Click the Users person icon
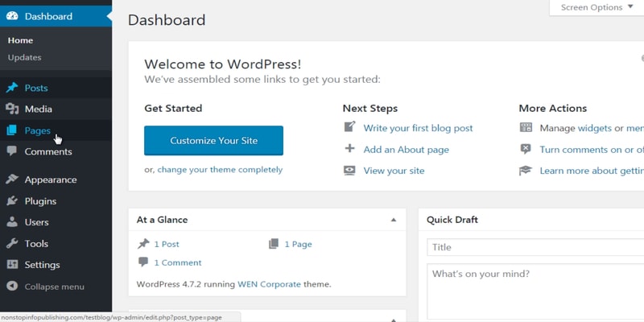Viewport: 644px width, 322px height. coord(11,222)
